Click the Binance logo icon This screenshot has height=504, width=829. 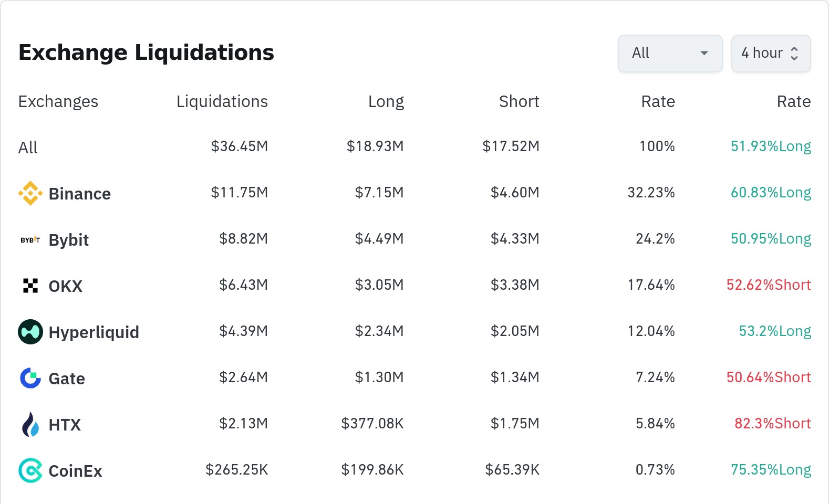pos(30,193)
